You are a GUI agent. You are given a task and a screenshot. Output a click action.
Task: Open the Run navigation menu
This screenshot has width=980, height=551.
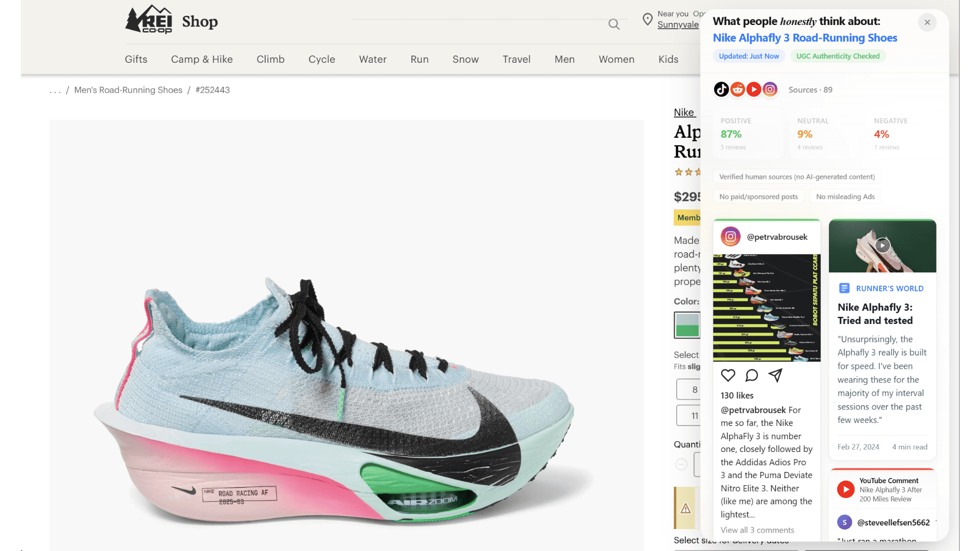click(x=419, y=59)
